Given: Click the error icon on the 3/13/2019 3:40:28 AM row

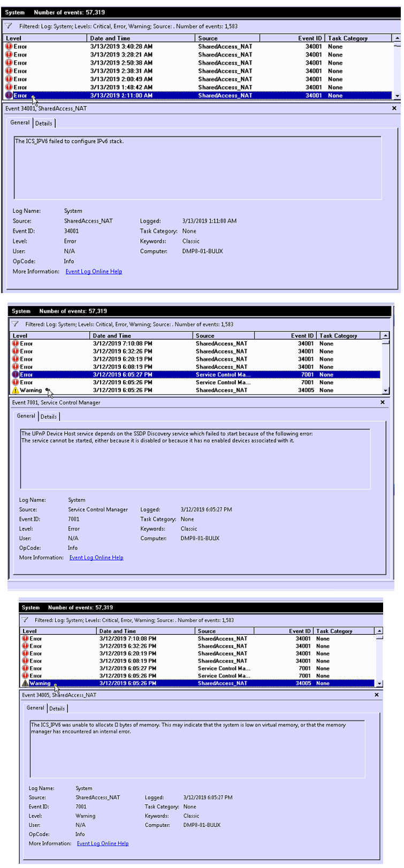Looking at the screenshot, I should (x=9, y=47).
